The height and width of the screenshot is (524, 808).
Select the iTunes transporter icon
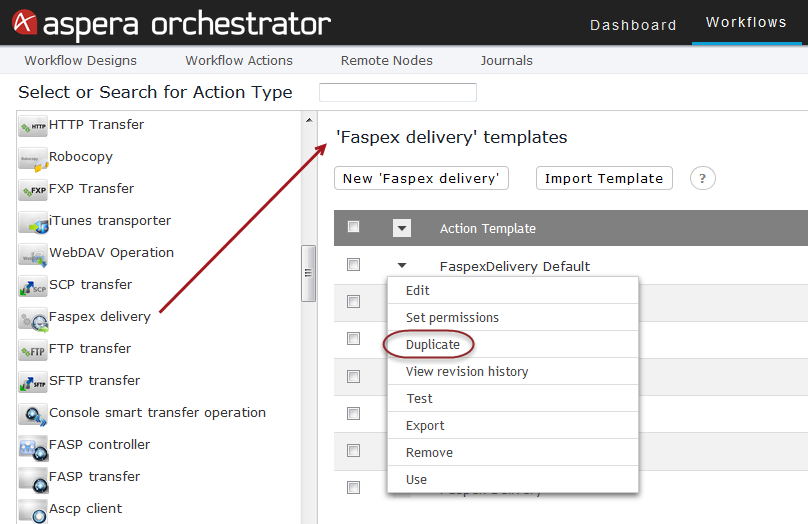[32, 223]
